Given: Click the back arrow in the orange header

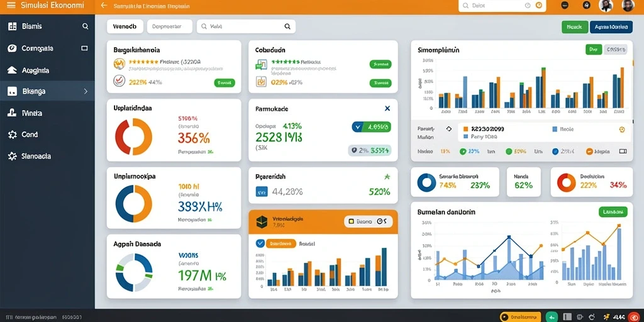Looking at the screenshot, I should point(104,6).
